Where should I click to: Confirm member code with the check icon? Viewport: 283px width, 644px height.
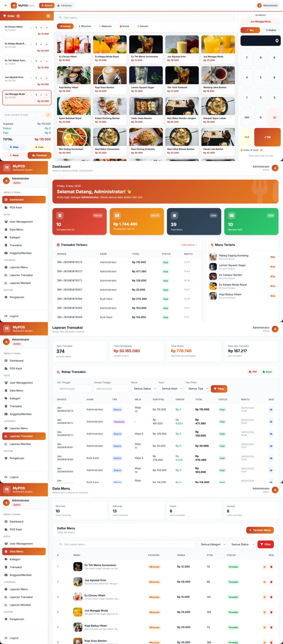[48, 115]
